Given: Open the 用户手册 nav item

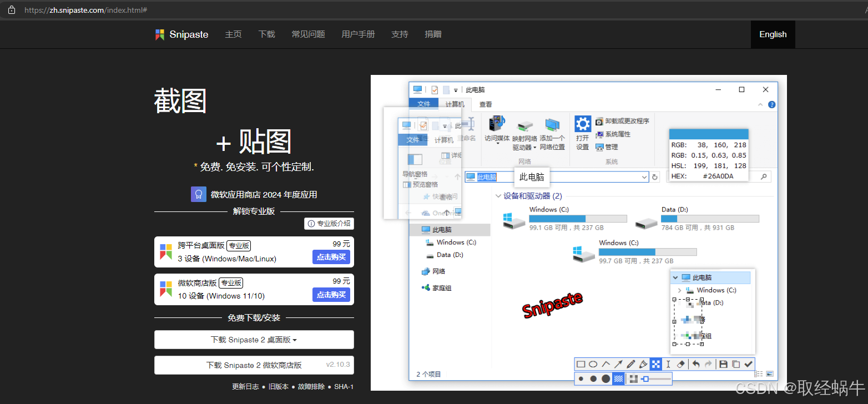Looking at the screenshot, I should point(358,34).
